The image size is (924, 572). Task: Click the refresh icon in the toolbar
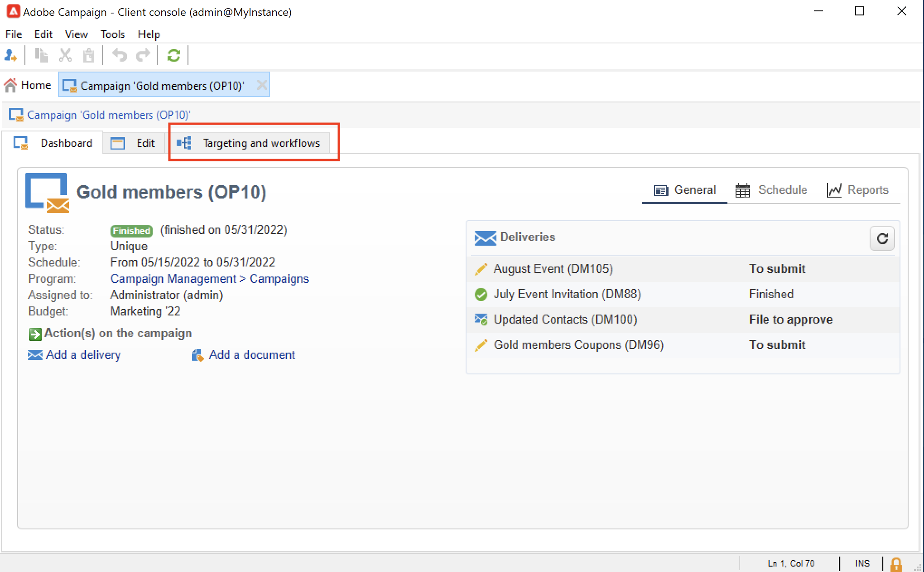coord(173,55)
